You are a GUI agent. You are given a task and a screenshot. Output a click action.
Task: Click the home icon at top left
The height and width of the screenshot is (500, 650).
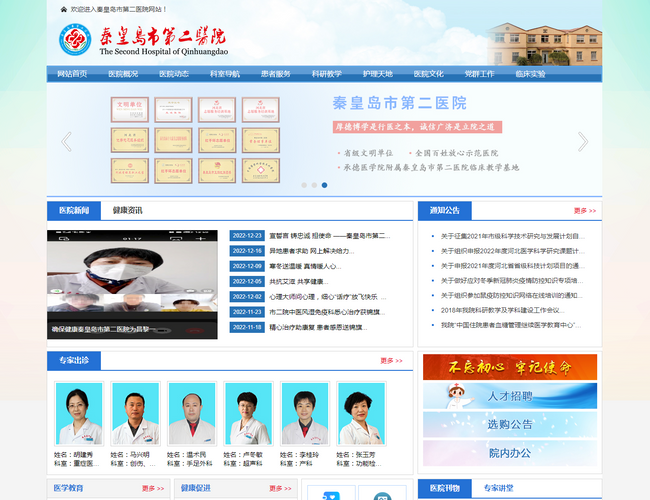(x=64, y=9)
